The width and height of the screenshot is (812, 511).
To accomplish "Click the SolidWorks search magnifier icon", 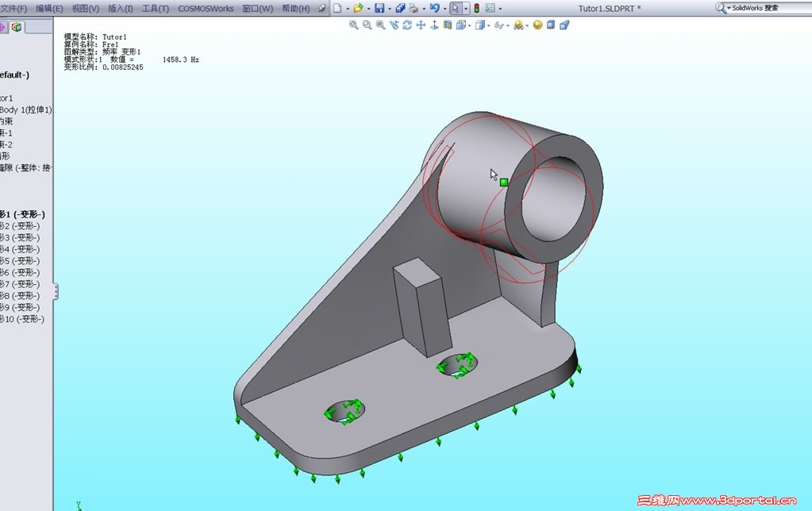I will 720,8.
